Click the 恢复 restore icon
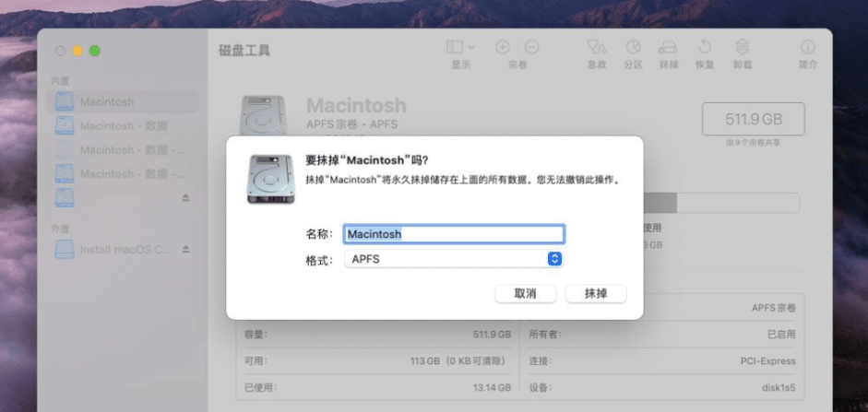Viewport: 868px width, 412px height. (705, 47)
